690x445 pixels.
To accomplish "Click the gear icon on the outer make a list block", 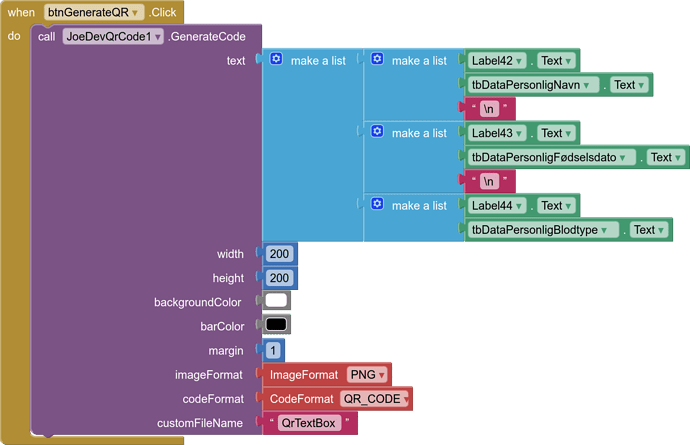I will 277,60.
